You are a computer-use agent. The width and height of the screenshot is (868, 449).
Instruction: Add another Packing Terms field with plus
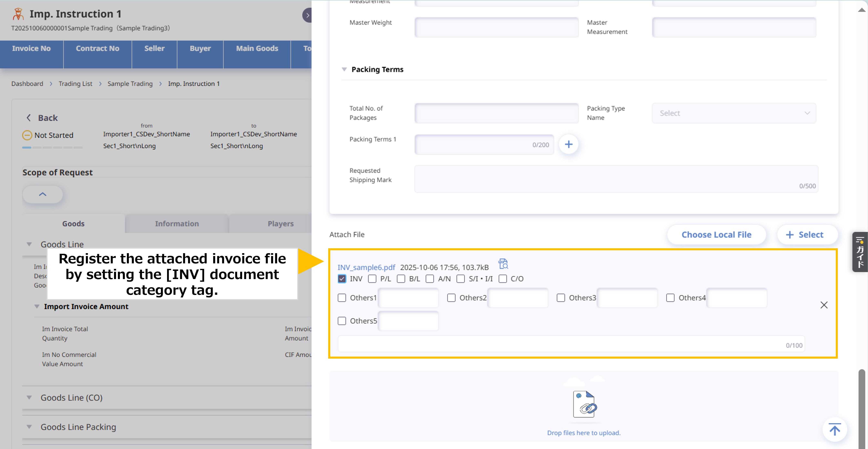(569, 144)
